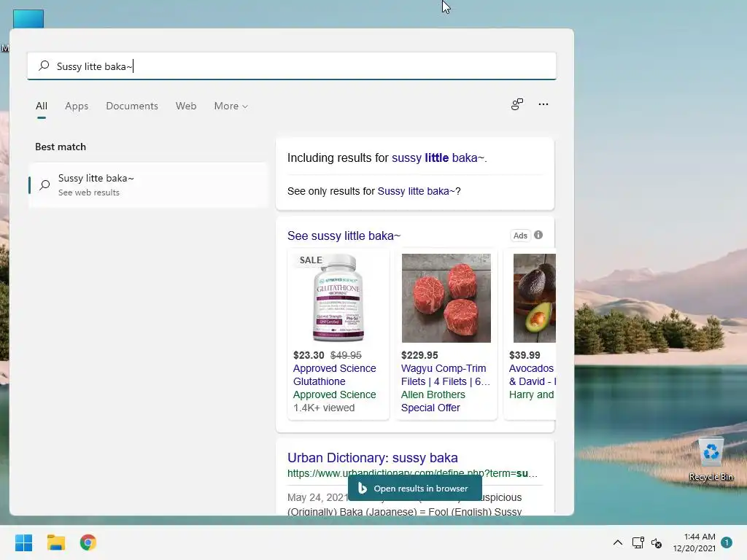Switch to the Web tab

point(186,106)
